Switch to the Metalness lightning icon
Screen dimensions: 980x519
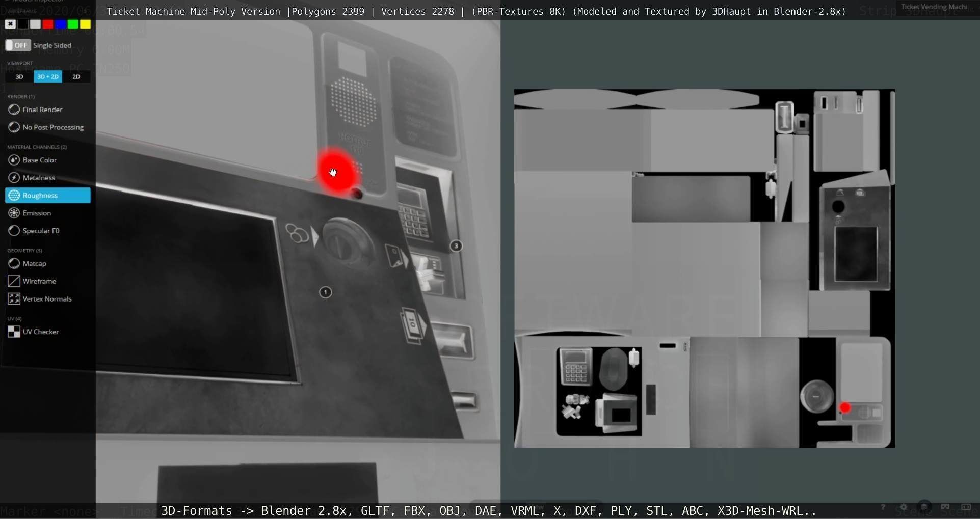coord(14,178)
